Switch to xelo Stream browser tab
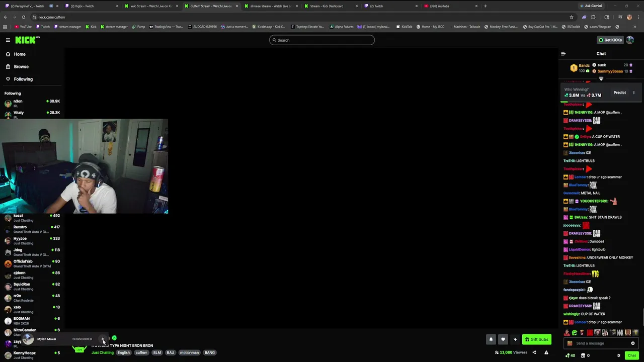This screenshot has height=362, width=644. pos(151,6)
